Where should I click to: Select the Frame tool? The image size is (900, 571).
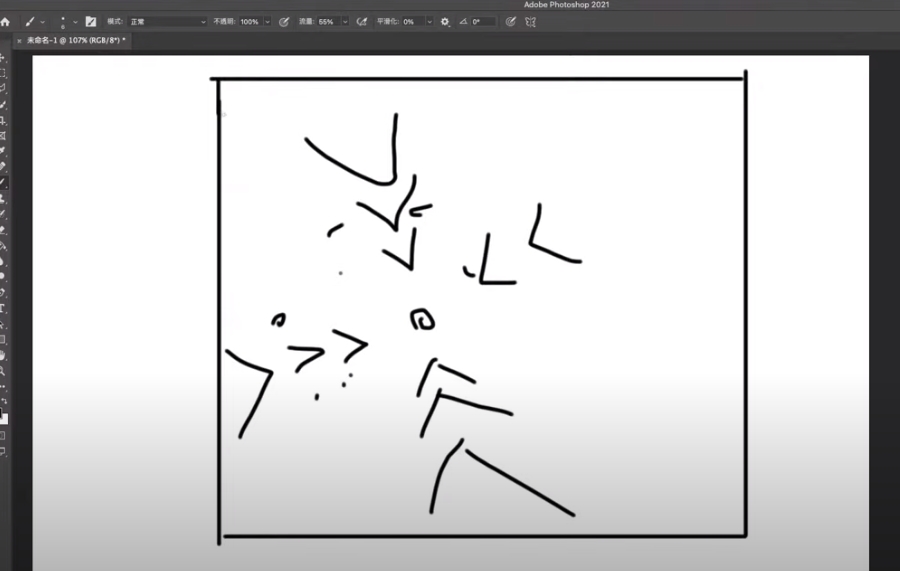[3, 136]
